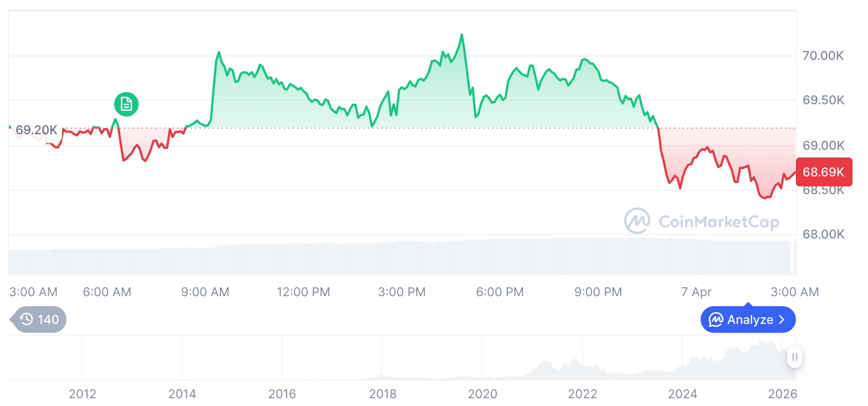Click the logo icon inside Analyze button
The height and width of the screenshot is (406, 868).
[716, 319]
